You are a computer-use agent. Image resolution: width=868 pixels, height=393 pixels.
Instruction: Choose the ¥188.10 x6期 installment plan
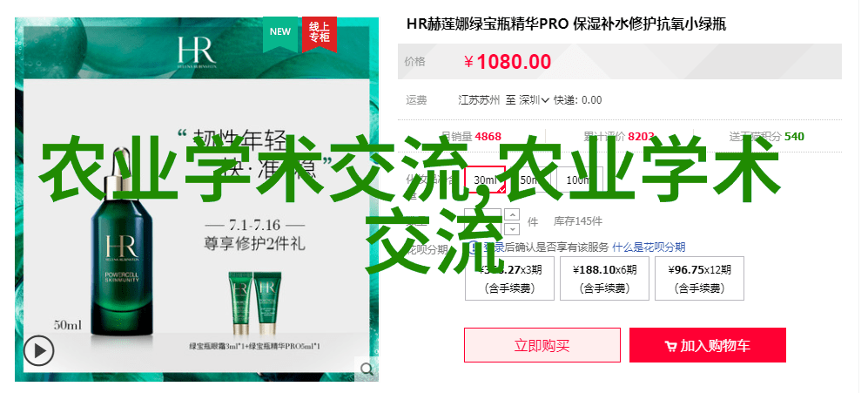pyautogui.click(x=604, y=278)
